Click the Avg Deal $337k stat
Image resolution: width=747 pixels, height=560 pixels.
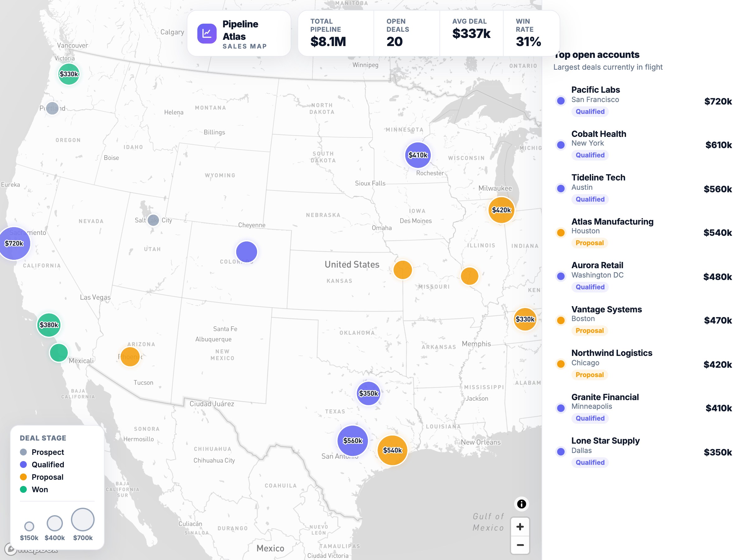pos(472,33)
